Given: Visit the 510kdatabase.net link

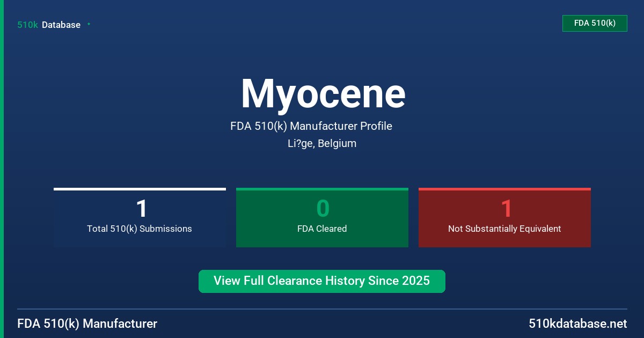Looking at the screenshot, I should [x=578, y=324].
